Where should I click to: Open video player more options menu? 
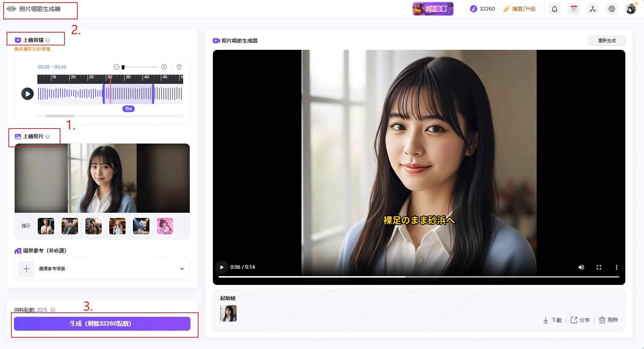click(x=617, y=267)
